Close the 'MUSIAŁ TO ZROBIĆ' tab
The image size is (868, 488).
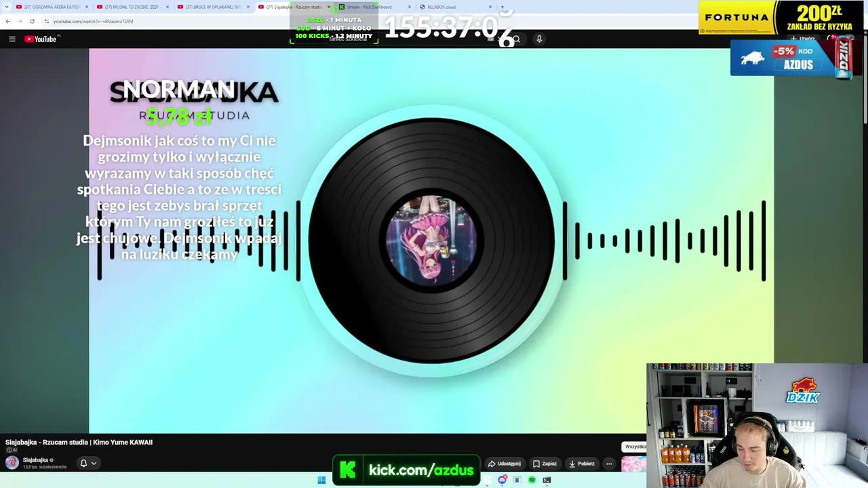pos(167,7)
